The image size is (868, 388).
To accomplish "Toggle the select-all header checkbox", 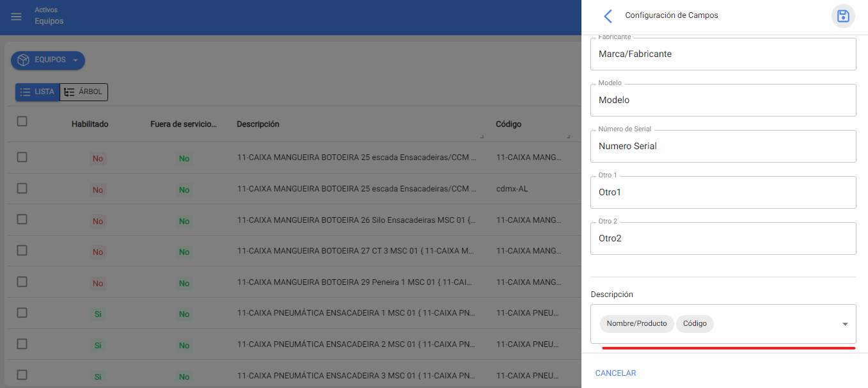I will (x=22, y=121).
